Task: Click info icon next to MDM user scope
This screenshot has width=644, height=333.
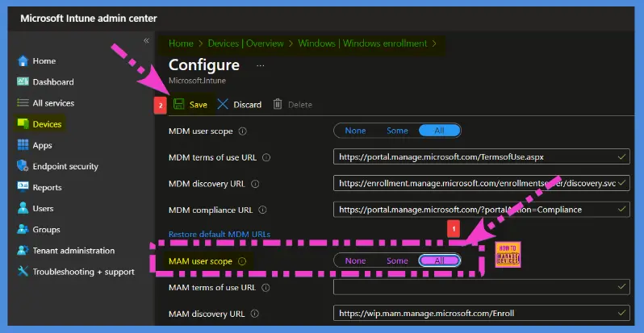Action: 242,131
